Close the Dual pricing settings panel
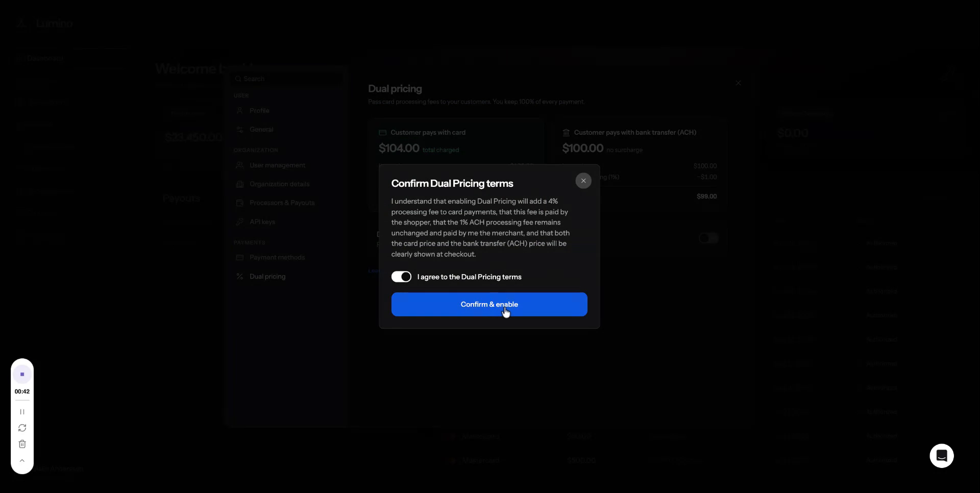980x493 pixels. (738, 83)
